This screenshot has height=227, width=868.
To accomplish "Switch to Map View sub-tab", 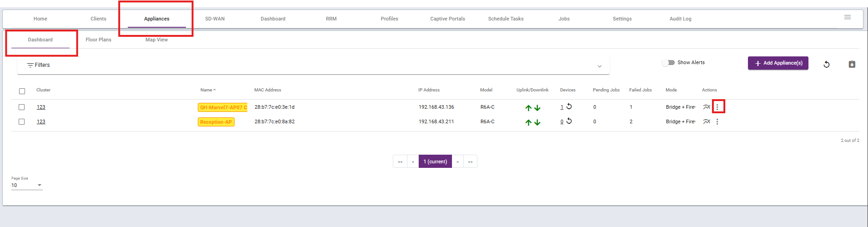I will point(157,40).
